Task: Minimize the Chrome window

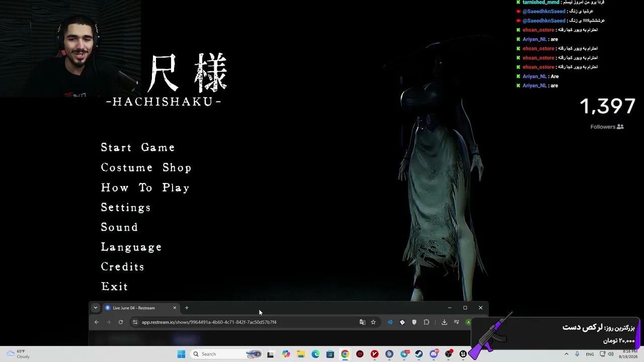Action: 449,308
